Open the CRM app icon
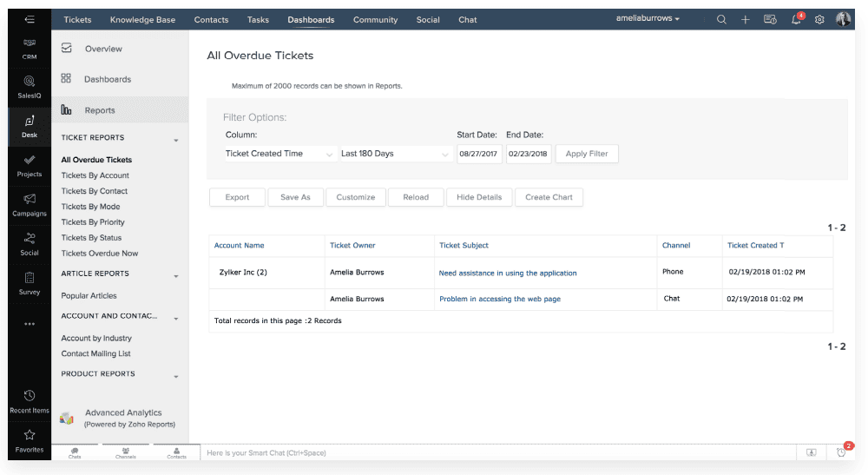This screenshot has height=475, width=868. point(30,49)
